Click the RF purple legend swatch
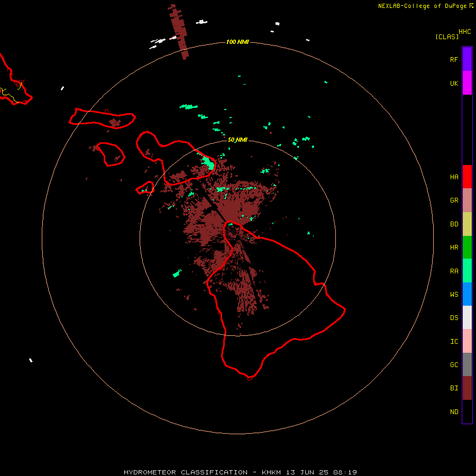The height and width of the screenshot is (476, 476). click(467, 59)
